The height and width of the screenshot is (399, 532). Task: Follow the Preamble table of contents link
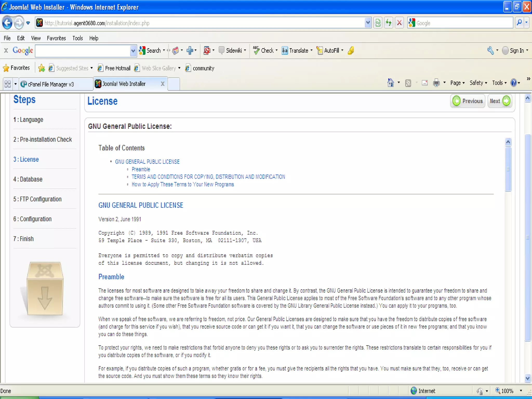pos(141,169)
